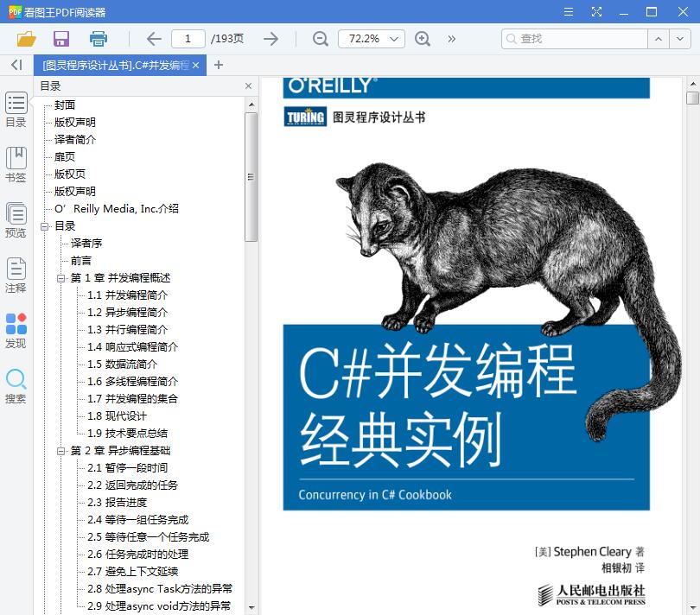Image resolution: width=700 pixels, height=615 pixels.
Task: Open O' Reilly Media, Inc.介绍 entry
Action: tap(117, 209)
